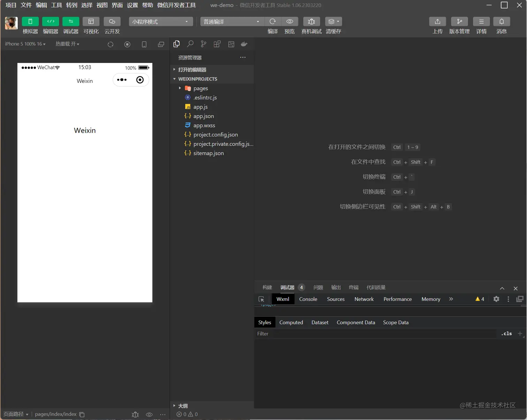Copy the pages/index/index page path icon

[82, 414]
